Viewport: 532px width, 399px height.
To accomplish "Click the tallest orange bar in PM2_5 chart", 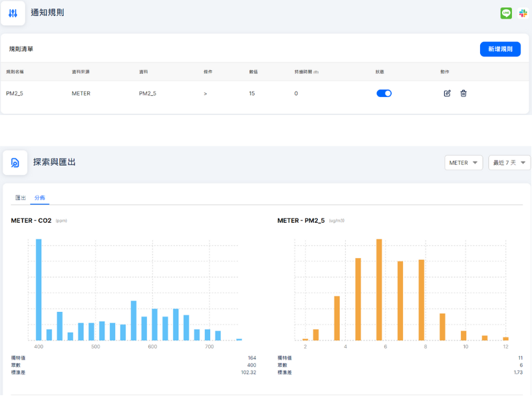I will (x=379, y=290).
